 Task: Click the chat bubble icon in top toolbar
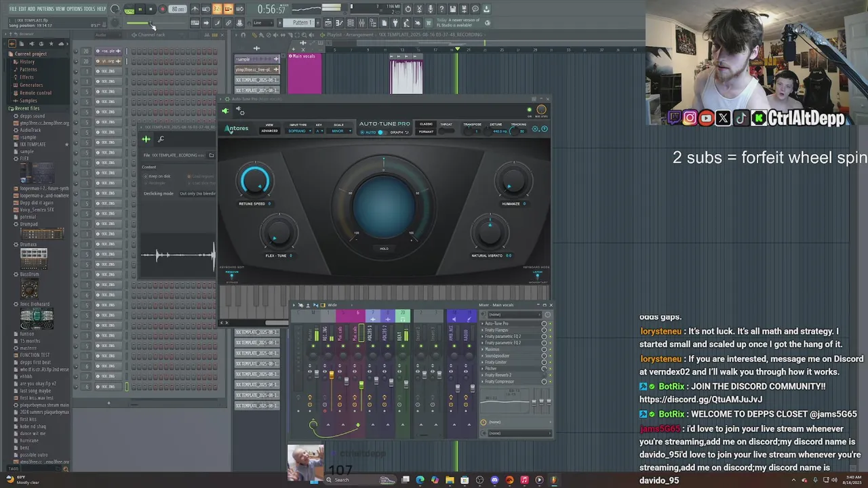(x=475, y=9)
